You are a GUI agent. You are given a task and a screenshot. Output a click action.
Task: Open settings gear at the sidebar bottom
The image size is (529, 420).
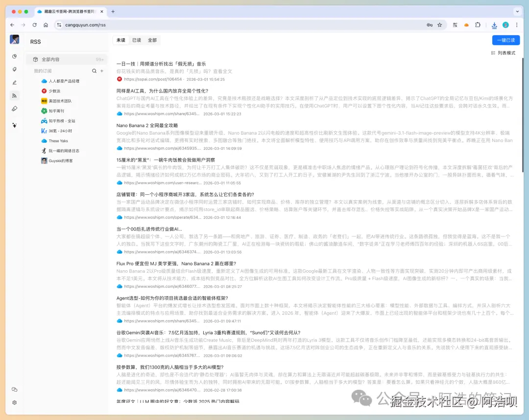pos(15,402)
